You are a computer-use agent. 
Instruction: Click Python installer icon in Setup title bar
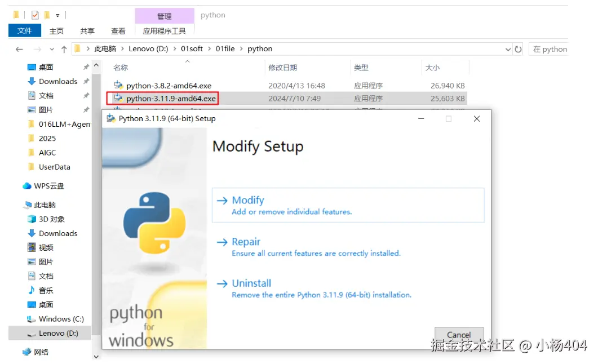(110, 118)
